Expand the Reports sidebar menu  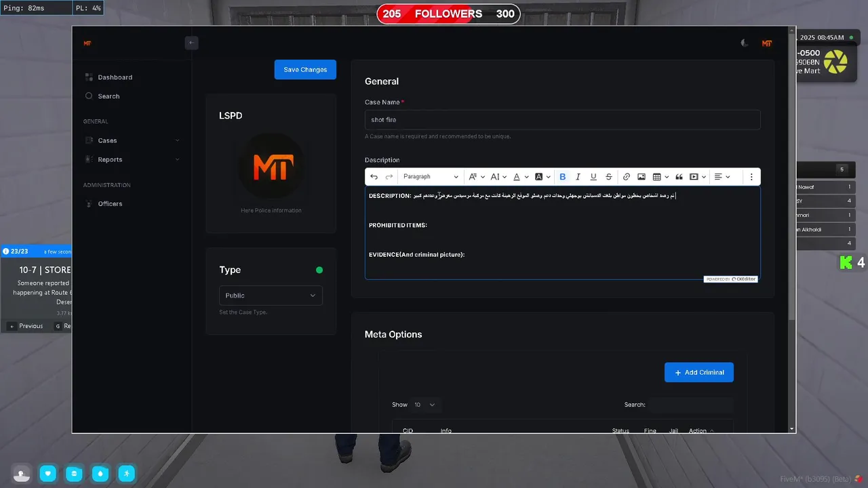click(132, 159)
